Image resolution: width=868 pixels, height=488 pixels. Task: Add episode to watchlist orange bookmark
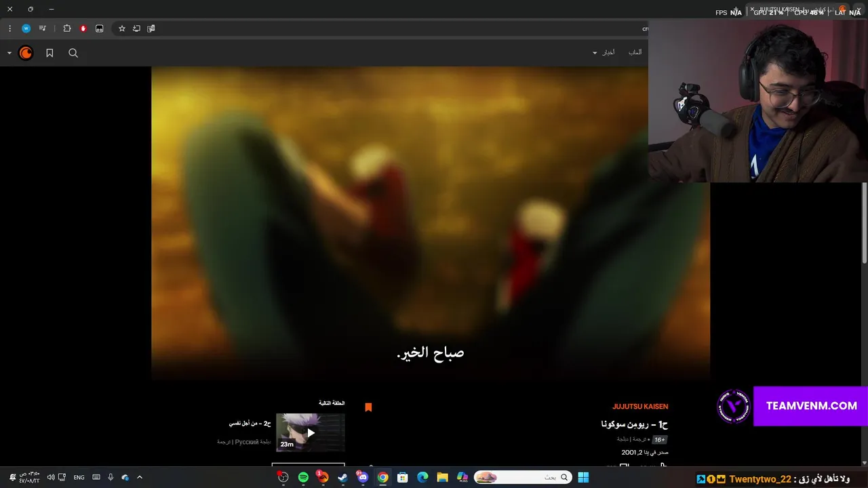[368, 407]
